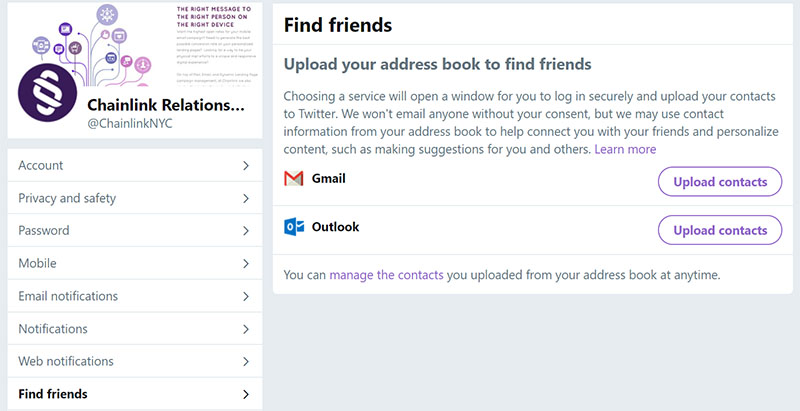Click the Outlook logo icon
This screenshot has width=800, height=411.
tap(294, 227)
